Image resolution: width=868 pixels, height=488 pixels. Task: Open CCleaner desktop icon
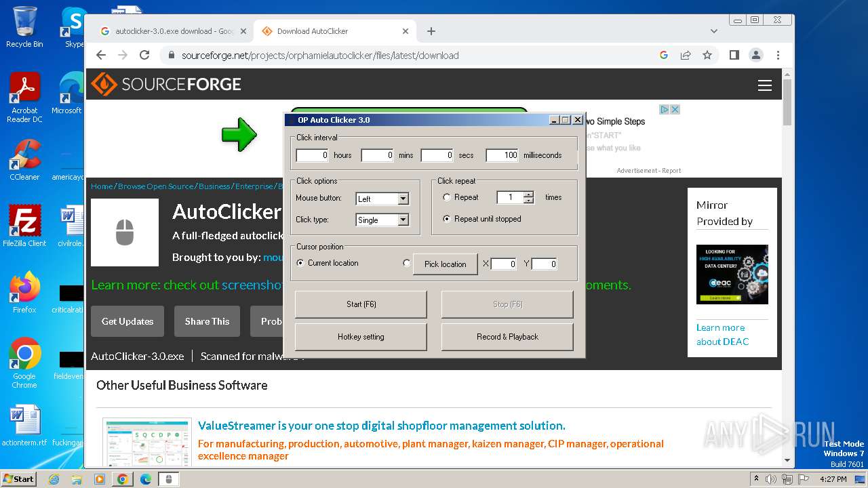click(x=24, y=160)
